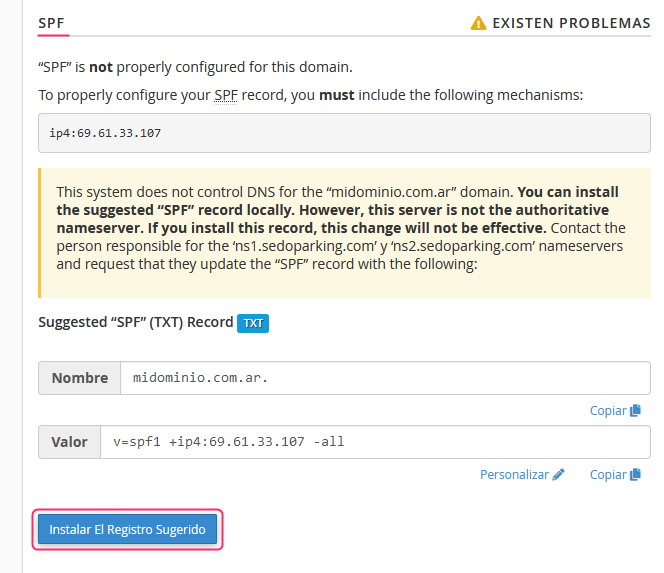Click the underlined SPF abbreviation in the text
Screen dimensions: 664x573
coord(226,95)
